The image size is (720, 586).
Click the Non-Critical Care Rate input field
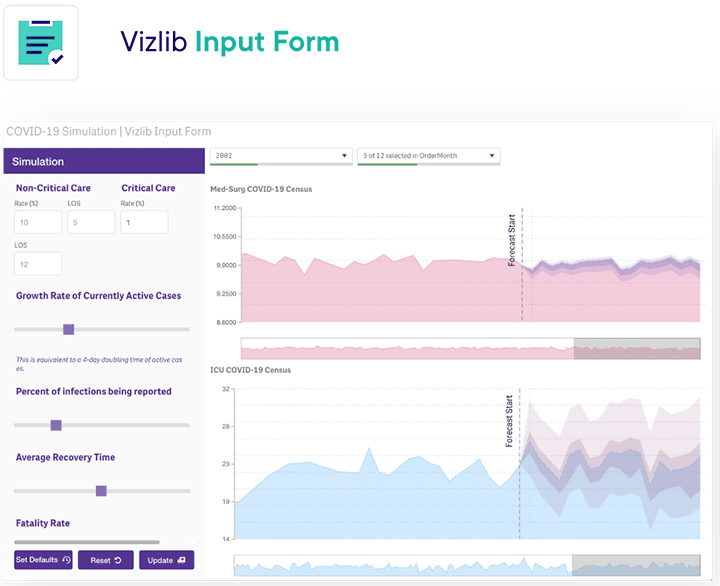(38, 222)
